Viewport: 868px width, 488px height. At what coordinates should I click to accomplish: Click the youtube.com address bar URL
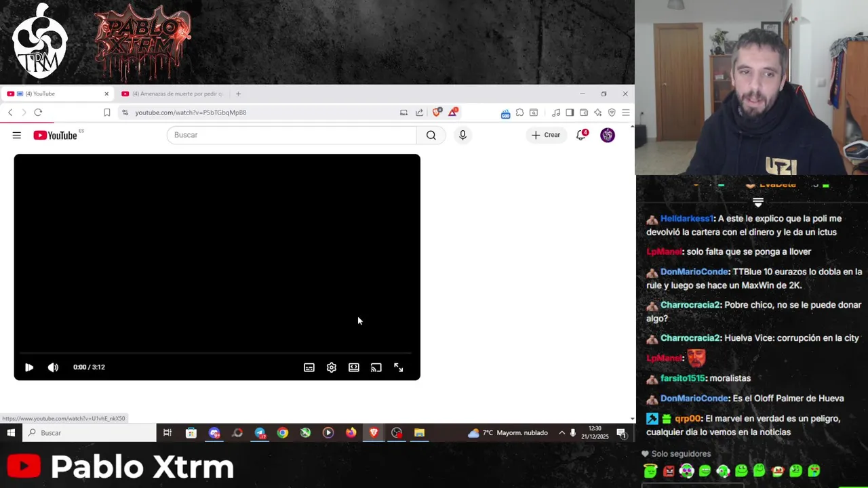(x=191, y=113)
